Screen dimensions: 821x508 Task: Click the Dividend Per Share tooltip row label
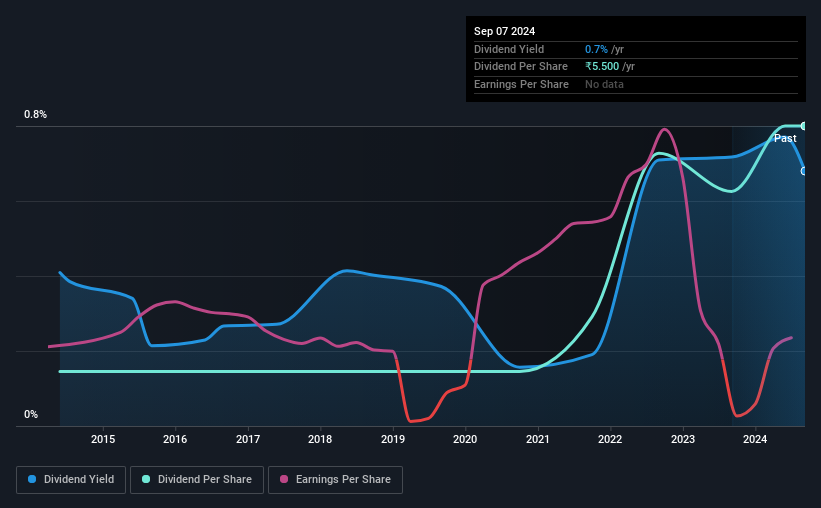[520, 67]
